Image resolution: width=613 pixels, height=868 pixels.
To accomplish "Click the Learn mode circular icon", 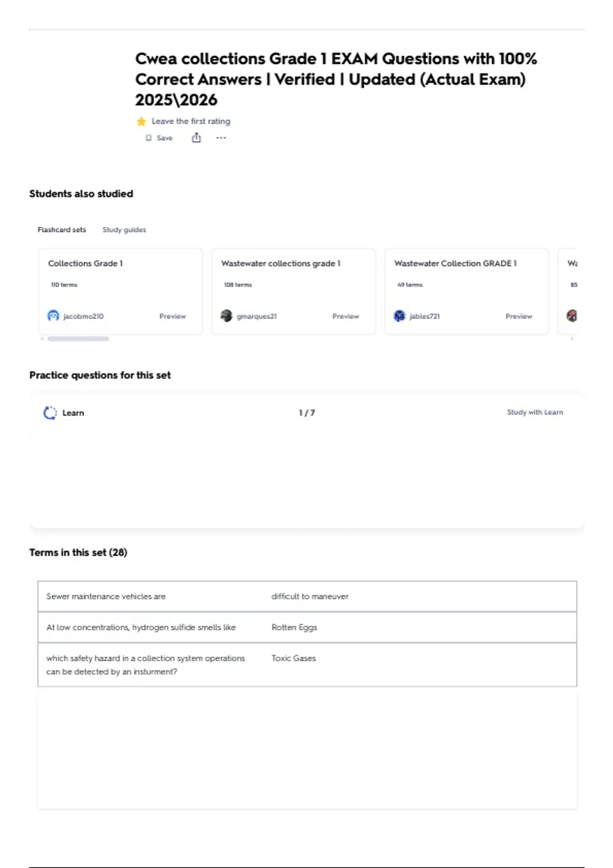I will tap(50, 413).
